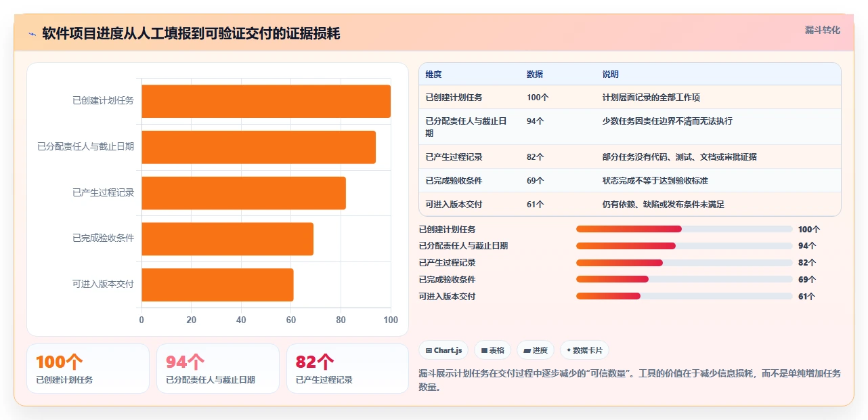Click 已产生过程记录 in the table's 维度 column

454,157
